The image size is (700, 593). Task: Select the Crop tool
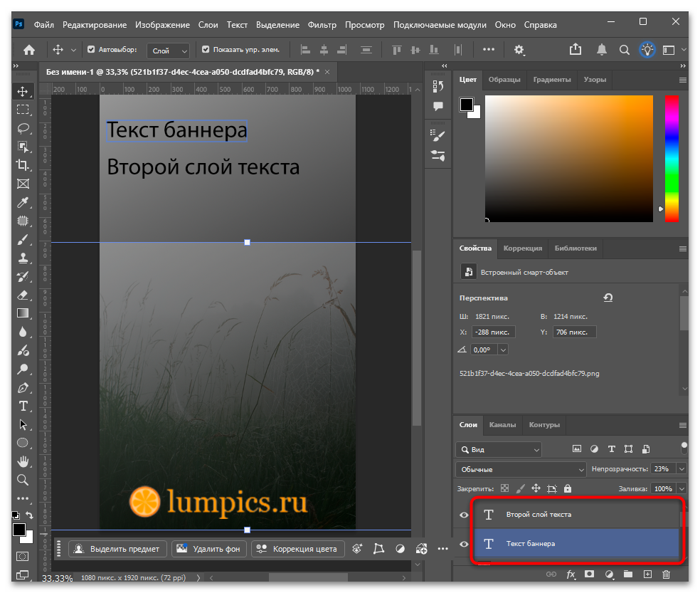point(23,165)
